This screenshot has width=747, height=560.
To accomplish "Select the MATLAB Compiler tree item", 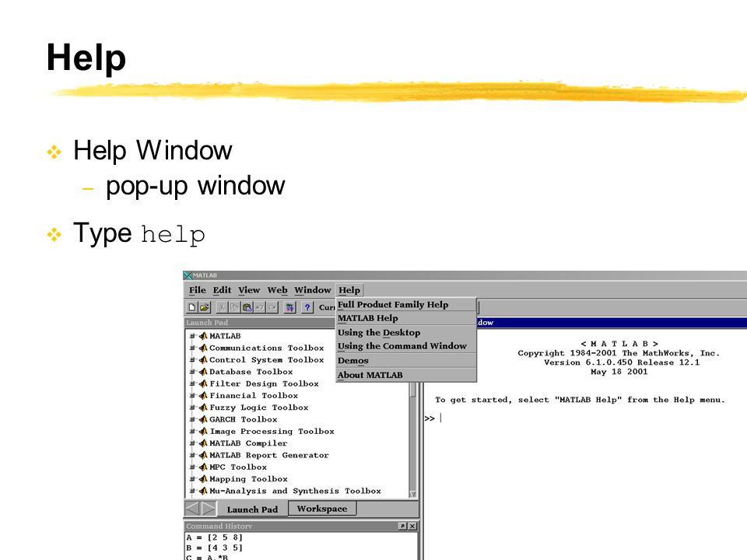I will 248,443.
